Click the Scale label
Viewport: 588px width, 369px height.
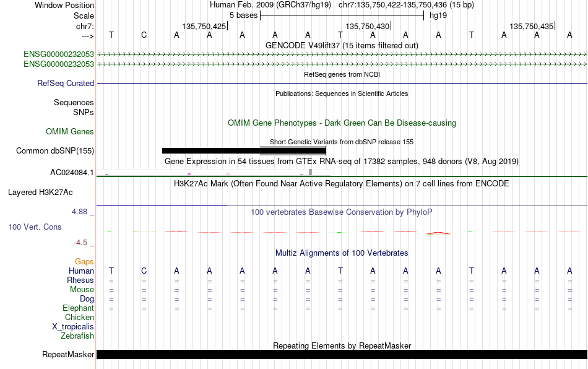pos(84,15)
